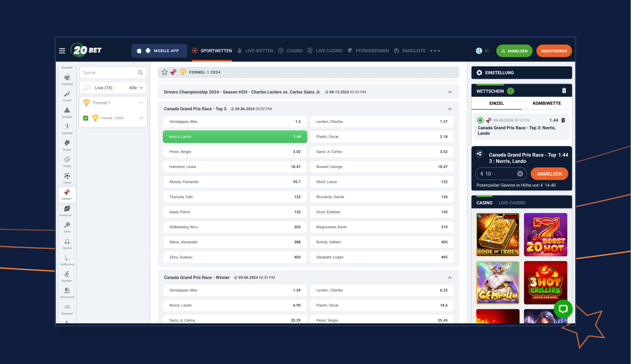Open Live-Casino navigation tab
Screen dimensions: 631x364
[x=325, y=51]
